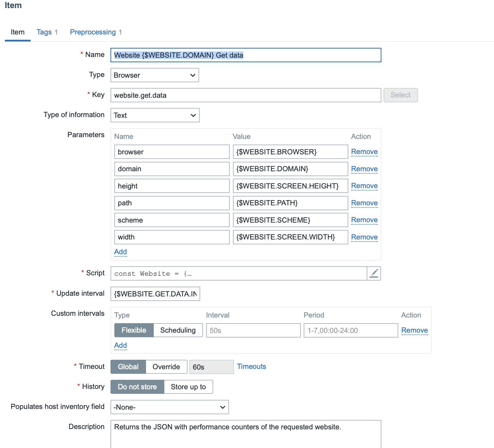Viewport: 494px width, 448px height.
Task: Click the Key input field
Action: [246, 95]
